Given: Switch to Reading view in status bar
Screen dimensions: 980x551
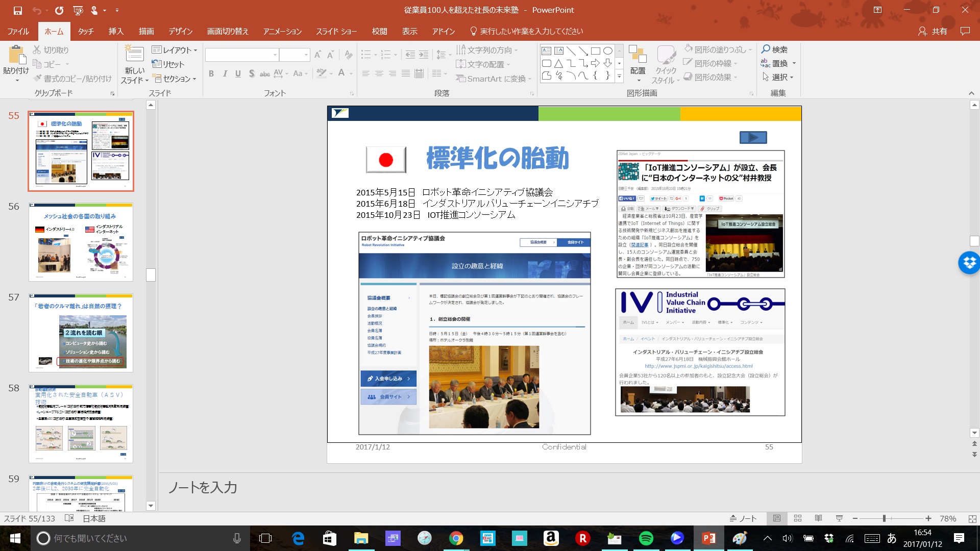Looking at the screenshot, I should [818, 518].
